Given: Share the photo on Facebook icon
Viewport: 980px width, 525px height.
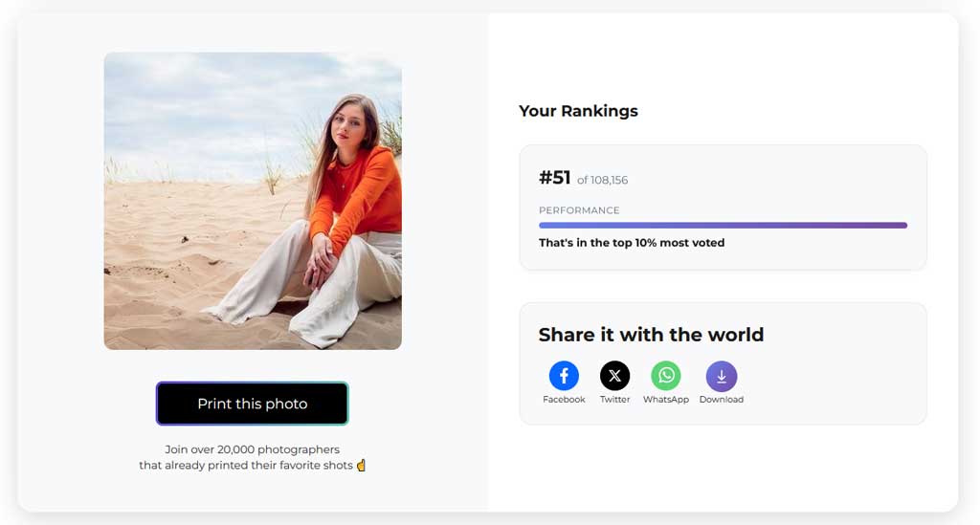Looking at the screenshot, I should click(x=564, y=376).
